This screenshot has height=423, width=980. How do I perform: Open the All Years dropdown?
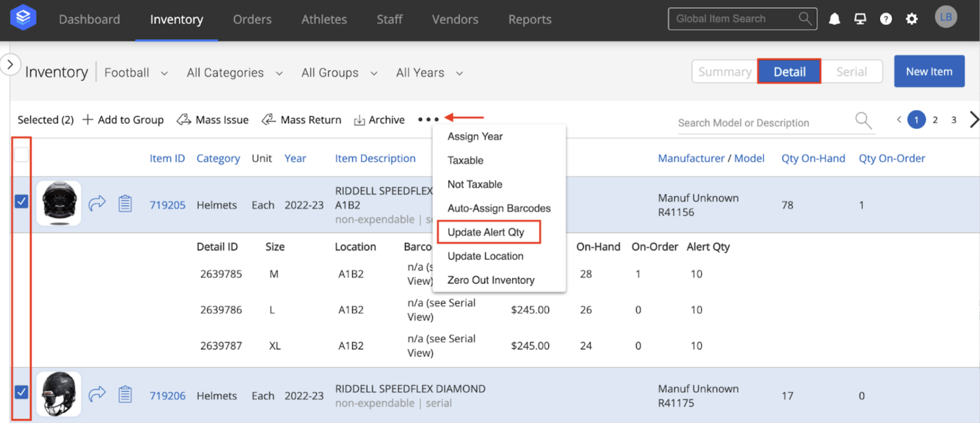click(x=429, y=73)
